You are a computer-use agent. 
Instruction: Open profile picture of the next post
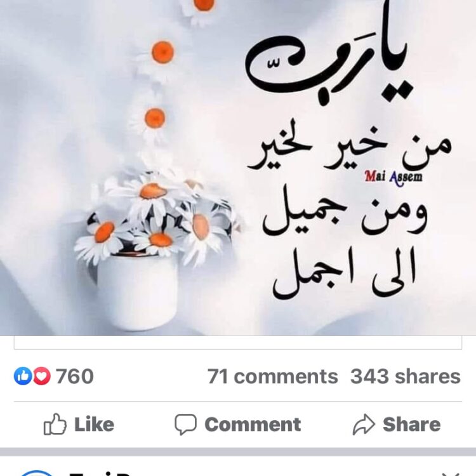36,473
